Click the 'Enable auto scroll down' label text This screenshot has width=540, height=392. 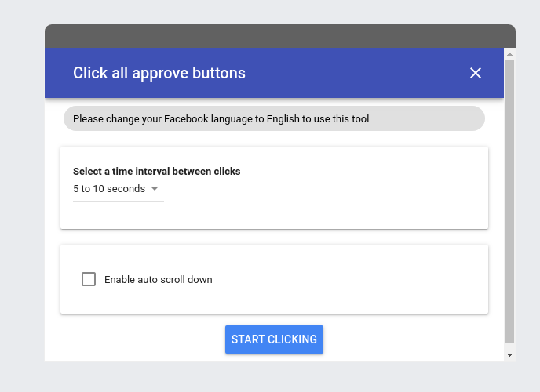point(159,280)
